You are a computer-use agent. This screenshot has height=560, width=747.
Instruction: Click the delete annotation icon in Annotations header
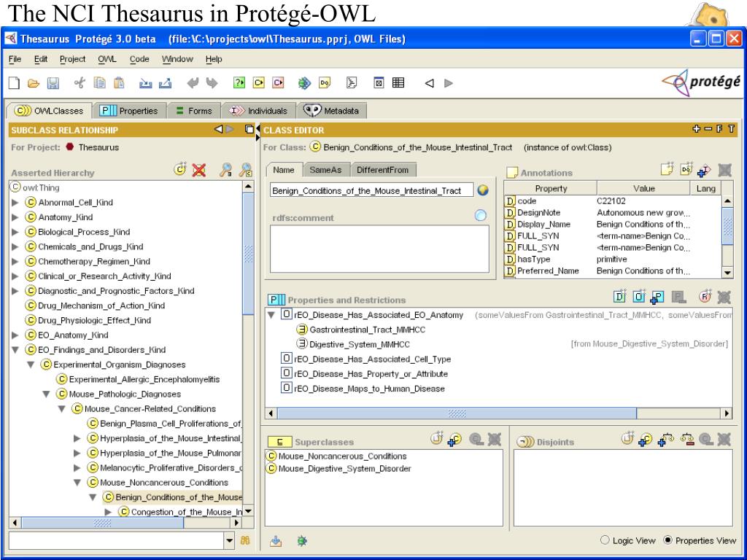(724, 170)
